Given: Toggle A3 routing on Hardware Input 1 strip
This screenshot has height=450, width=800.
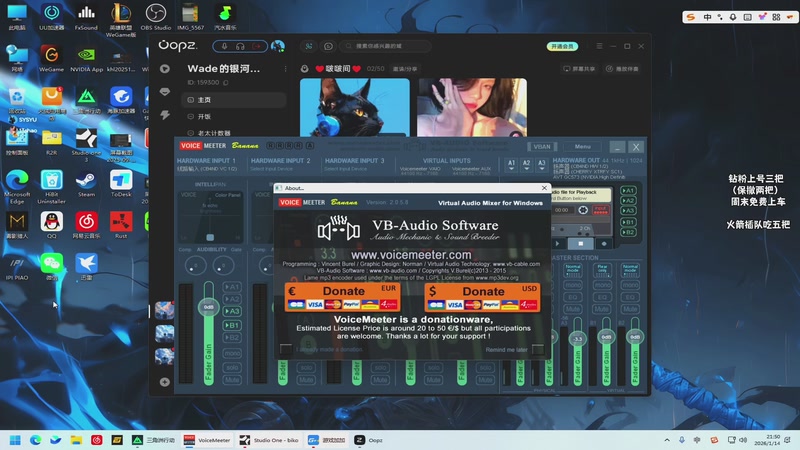Looking at the screenshot, I should [x=232, y=311].
